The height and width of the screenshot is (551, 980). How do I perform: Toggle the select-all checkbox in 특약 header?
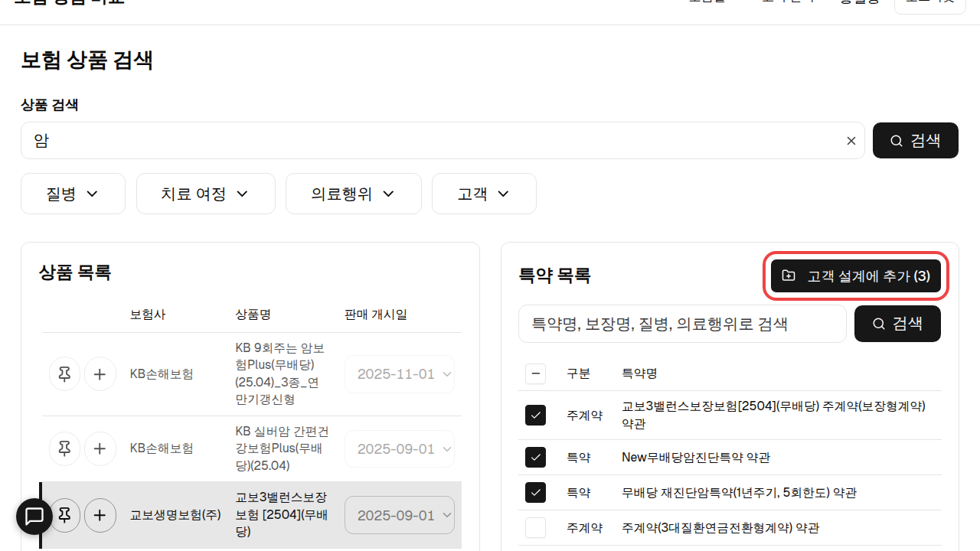click(535, 373)
